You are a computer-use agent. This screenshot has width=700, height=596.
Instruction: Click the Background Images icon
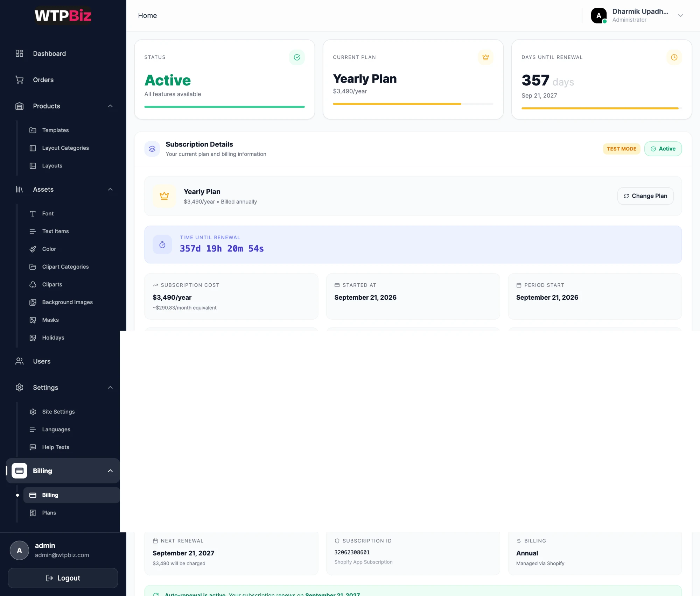pos(33,302)
